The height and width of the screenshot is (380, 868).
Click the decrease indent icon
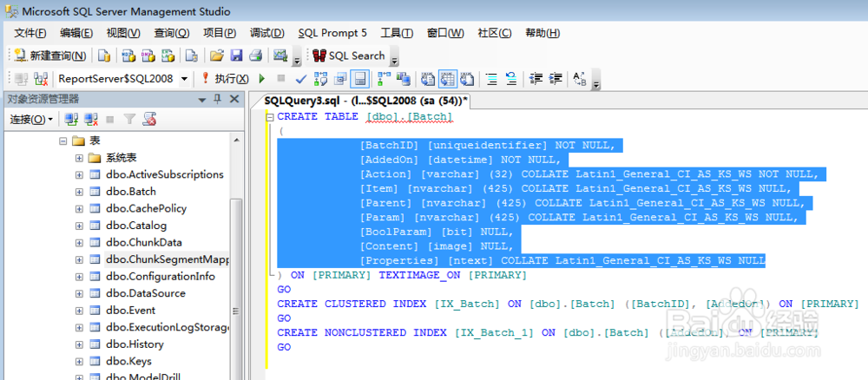pyautogui.click(x=536, y=79)
